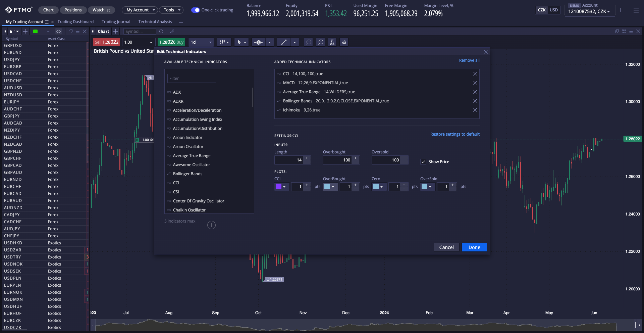
Task: Click Cancel button
Action: click(x=446, y=247)
